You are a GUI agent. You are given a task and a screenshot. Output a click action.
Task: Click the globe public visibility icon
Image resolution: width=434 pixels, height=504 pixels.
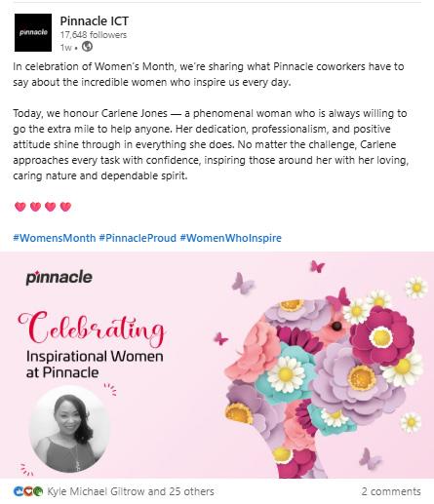point(87,47)
